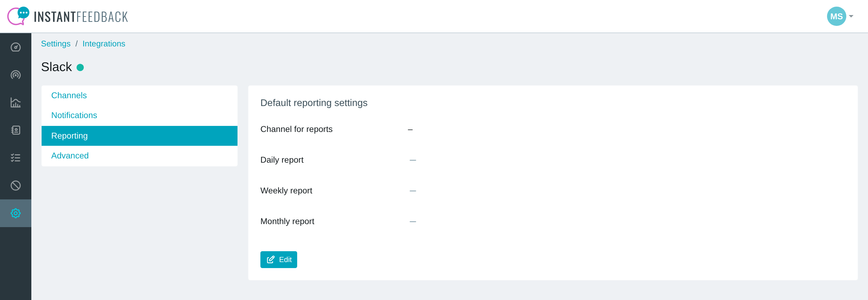868x300 pixels.
Task: Click the Default reporting settings heading
Action: click(x=314, y=103)
